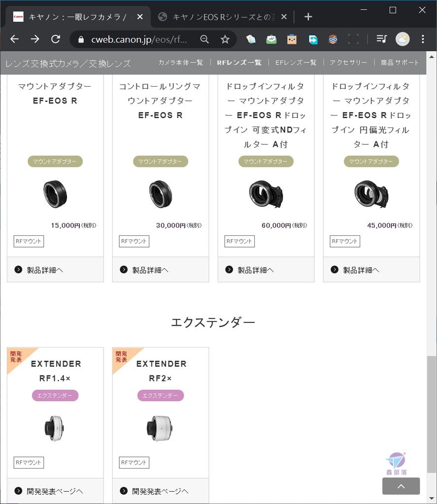The width and height of the screenshot is (437, 504).
Task: Go forward to the next page
Action: point(35,39)
